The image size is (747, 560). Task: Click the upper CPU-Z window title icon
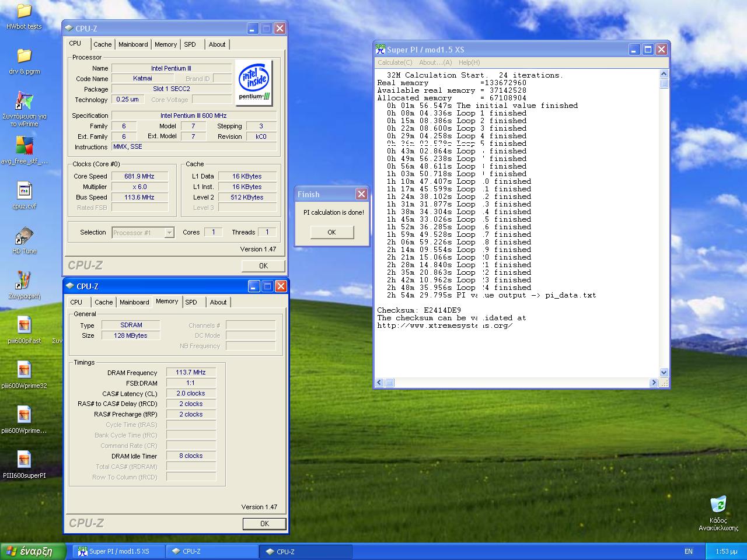tap(69, 28)
